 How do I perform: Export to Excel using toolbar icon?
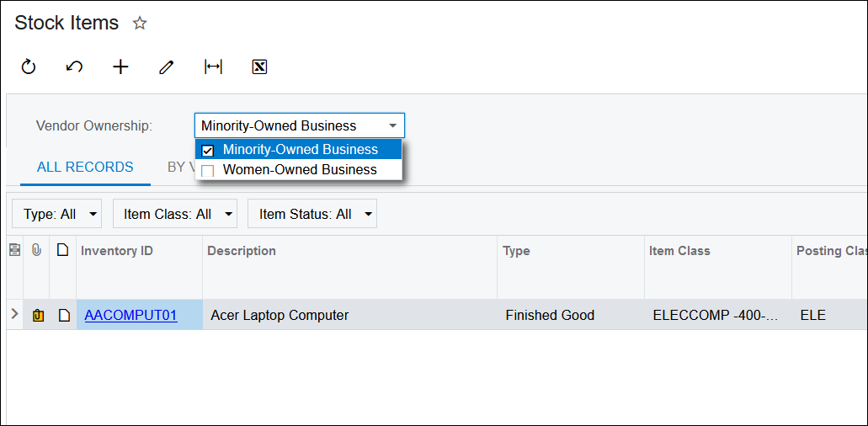[259, 67]
